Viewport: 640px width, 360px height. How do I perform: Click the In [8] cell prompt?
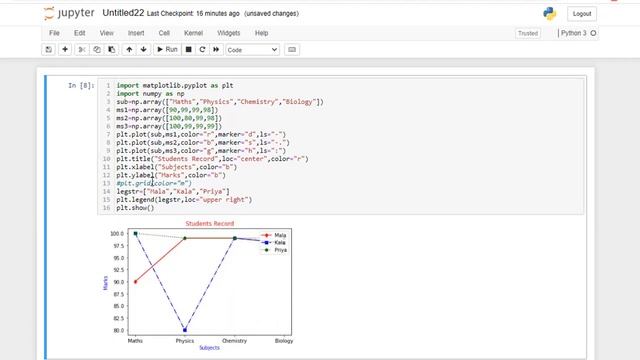81,85
